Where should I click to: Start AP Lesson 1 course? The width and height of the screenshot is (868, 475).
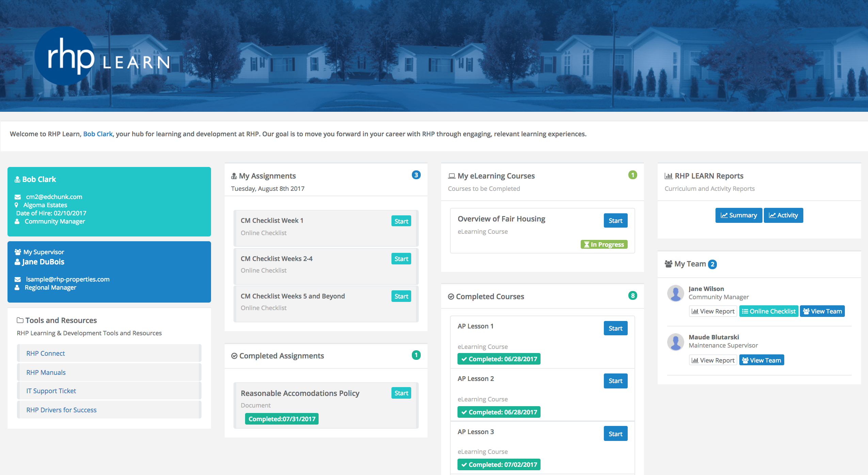point(615,328)
